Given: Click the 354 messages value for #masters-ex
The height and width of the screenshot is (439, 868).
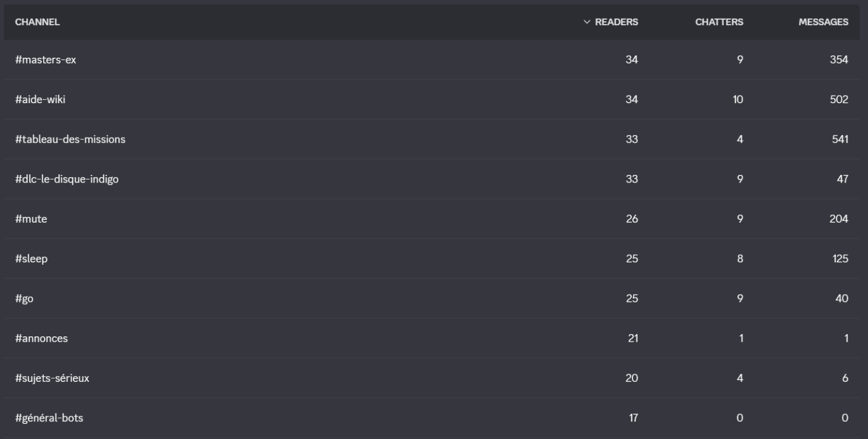Looking at the screenshot, I should [839, 59].
